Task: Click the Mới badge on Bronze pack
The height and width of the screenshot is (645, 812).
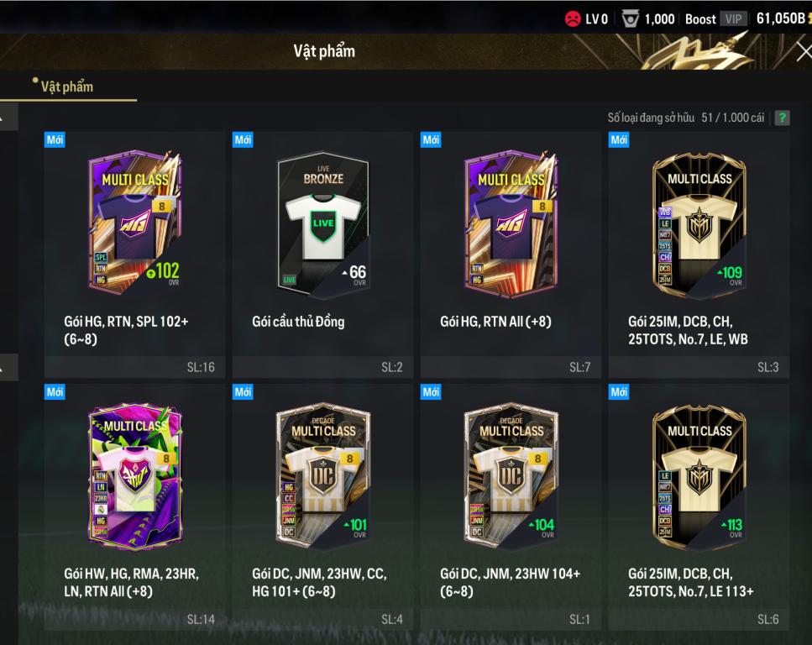Action: [243, 140]
